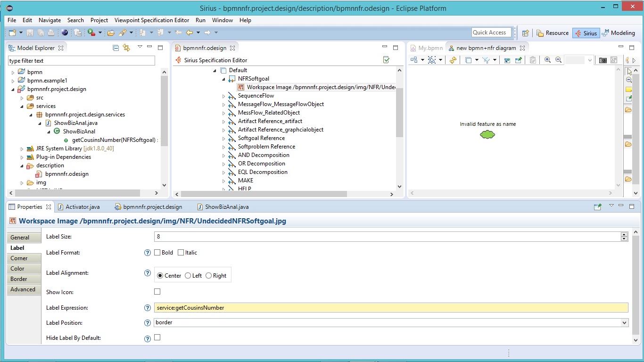Switch to the Modeling perspective

pos(619,33)
